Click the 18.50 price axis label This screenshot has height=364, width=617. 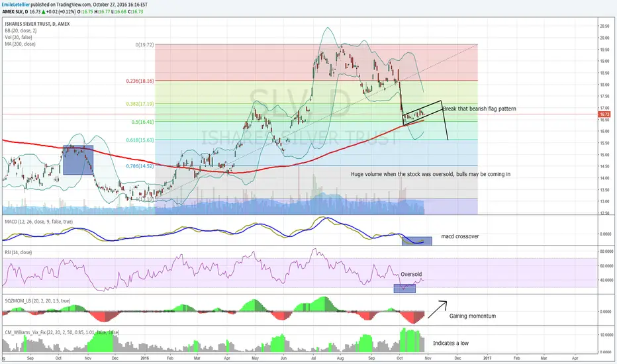[x=604, y=73]
